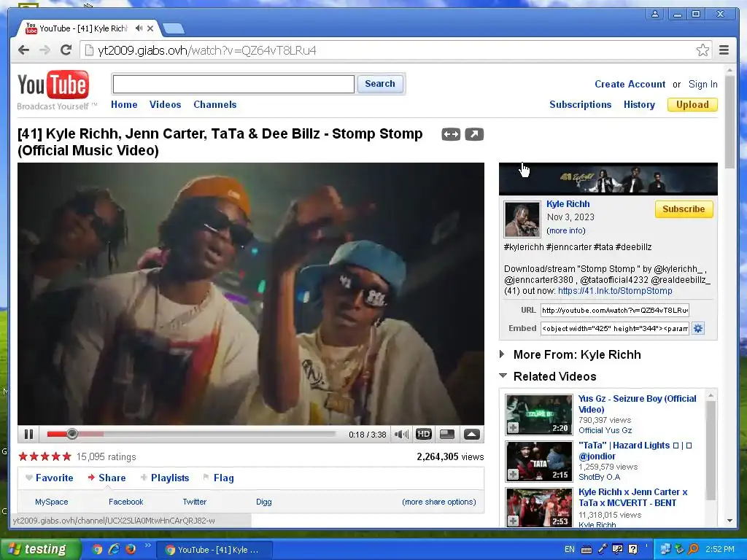
Task: Click the yellow Upload button
Action: pyautogui.click(x=692, y=105)
